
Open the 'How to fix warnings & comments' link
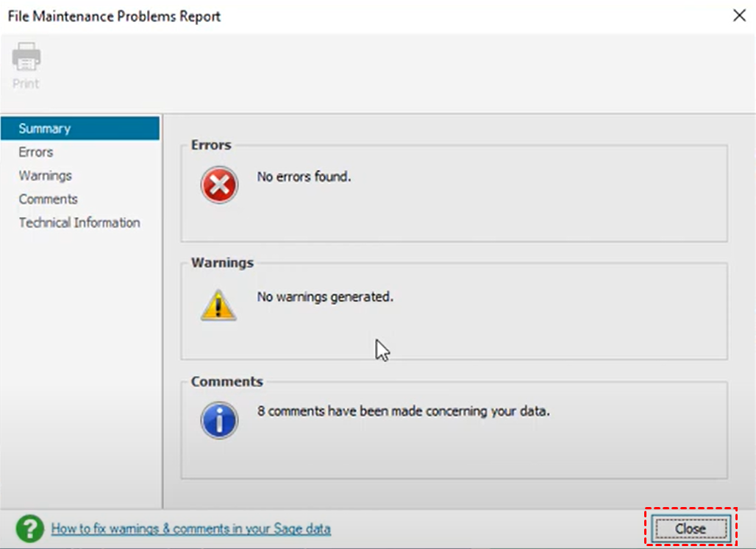pyautogui.click(x=191, y=529)
